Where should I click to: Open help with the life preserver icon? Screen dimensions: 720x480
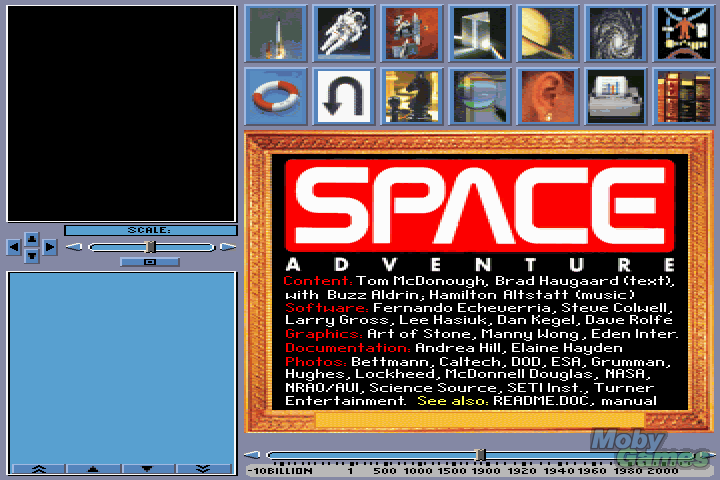click(277, 96)
